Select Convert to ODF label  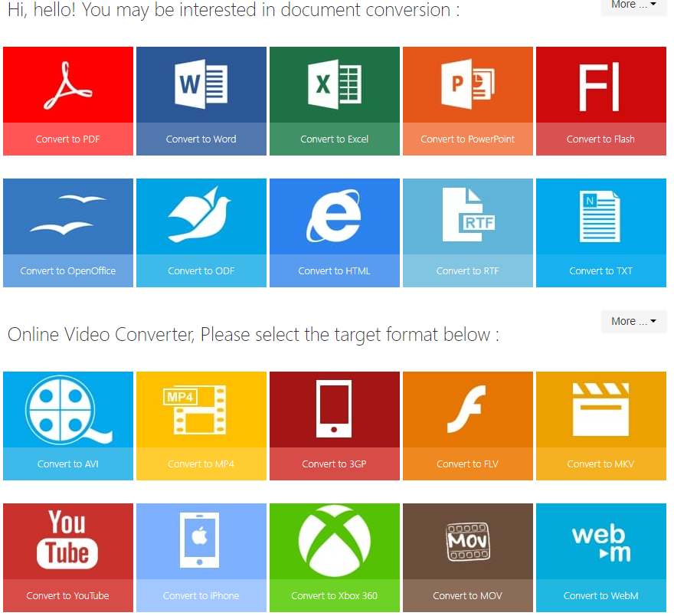201,270
